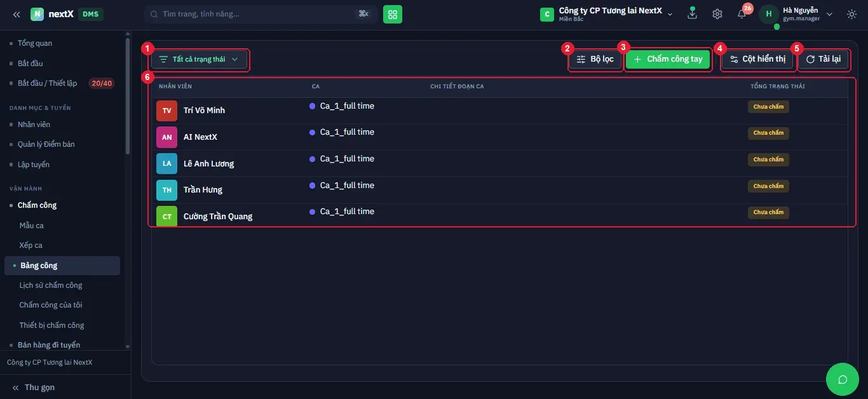
Task: Open Nhân viên in sidebar
Action: pos(34,125)
